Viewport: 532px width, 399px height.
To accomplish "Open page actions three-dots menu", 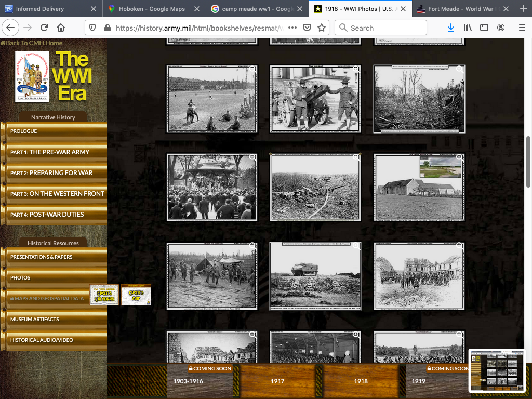I will pyautogui.click(x=292, y=28).
